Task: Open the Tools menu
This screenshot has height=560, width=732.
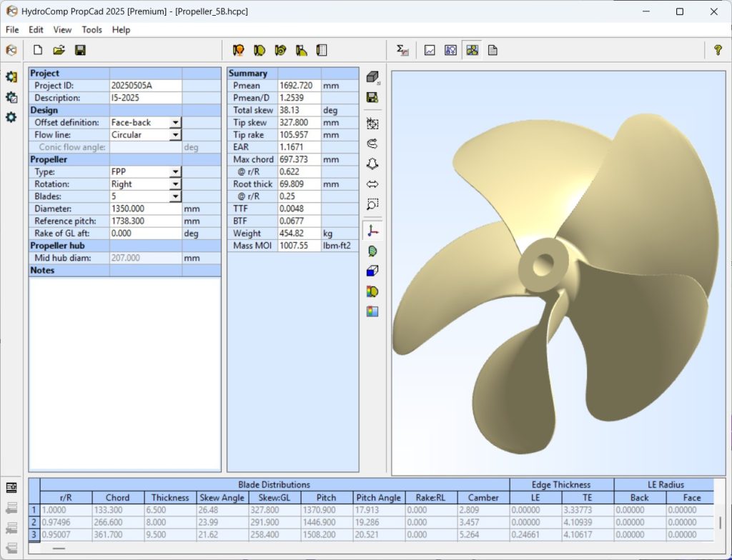Action: 91,30
